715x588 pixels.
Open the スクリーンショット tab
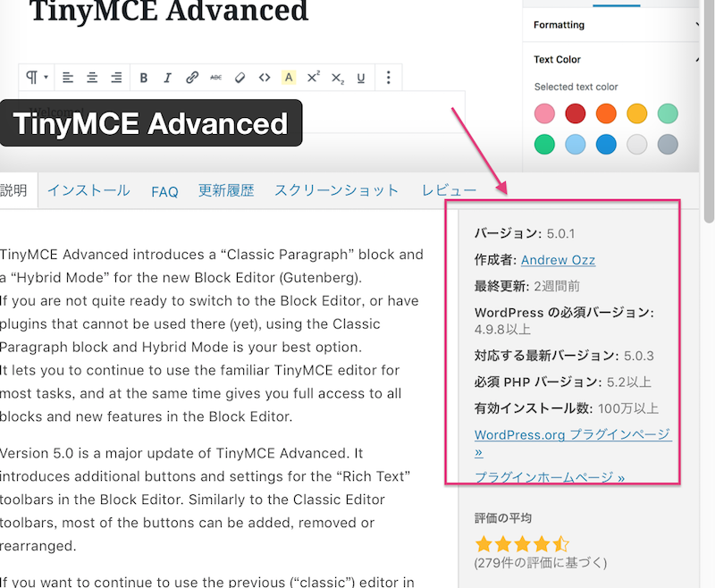coord(337,190)
